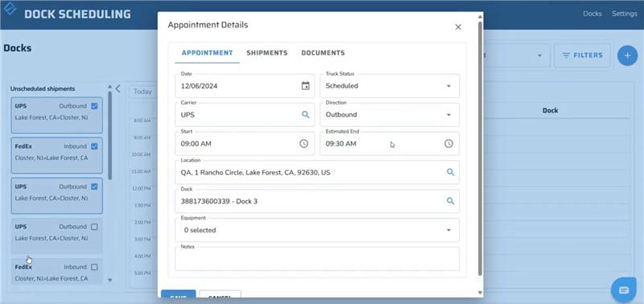Click the 'Unscheduled shipments' heading
This screenshot has height=304, width=644.
(43, 88)
